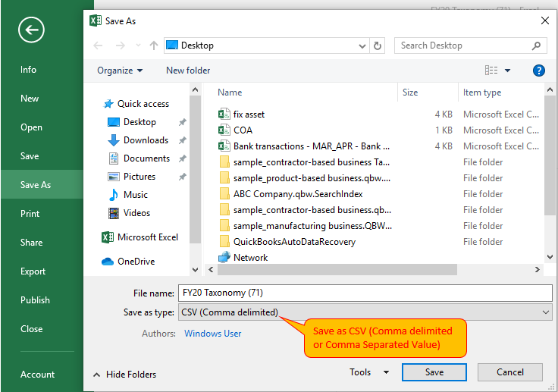Viewport: 558px width, 392px height.
Task: Sort files by Item type column
Action: [482, 93]
